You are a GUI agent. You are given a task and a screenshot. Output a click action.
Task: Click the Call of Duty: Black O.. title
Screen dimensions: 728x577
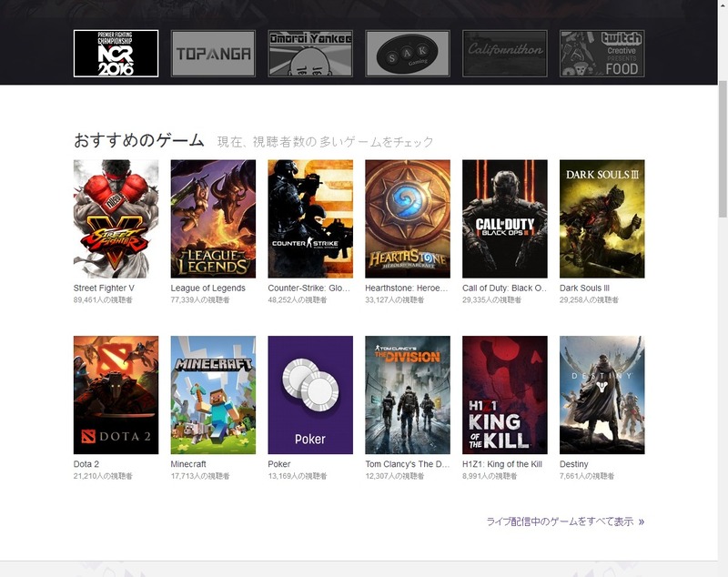[x=505, y=288]
